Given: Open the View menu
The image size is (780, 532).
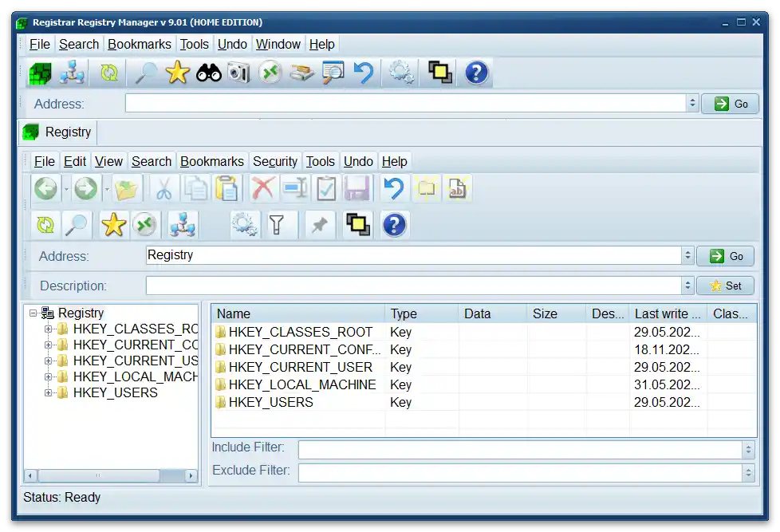Looking at the screenshot, I should (108, 162).
